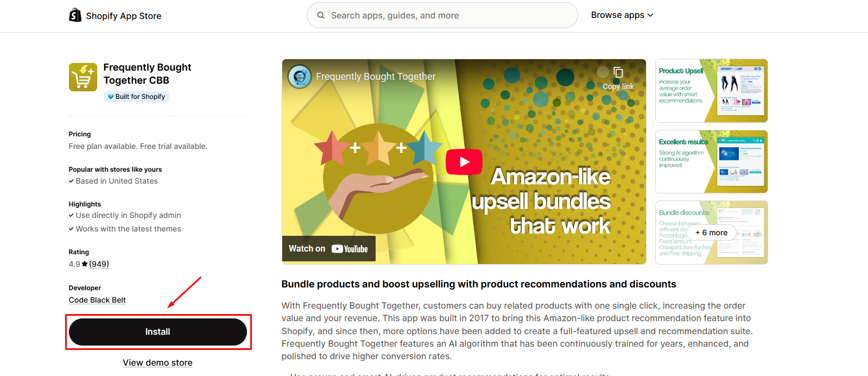868x376 pixels.
Task: Click the Built for Shopify badge
Action: pyautogui.click(x=136, y=97)
